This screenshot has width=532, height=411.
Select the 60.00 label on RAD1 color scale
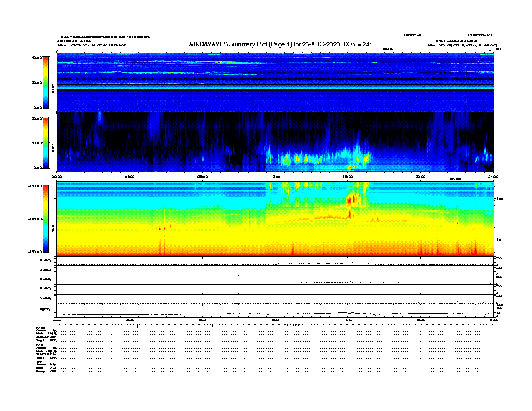(36, 118)
